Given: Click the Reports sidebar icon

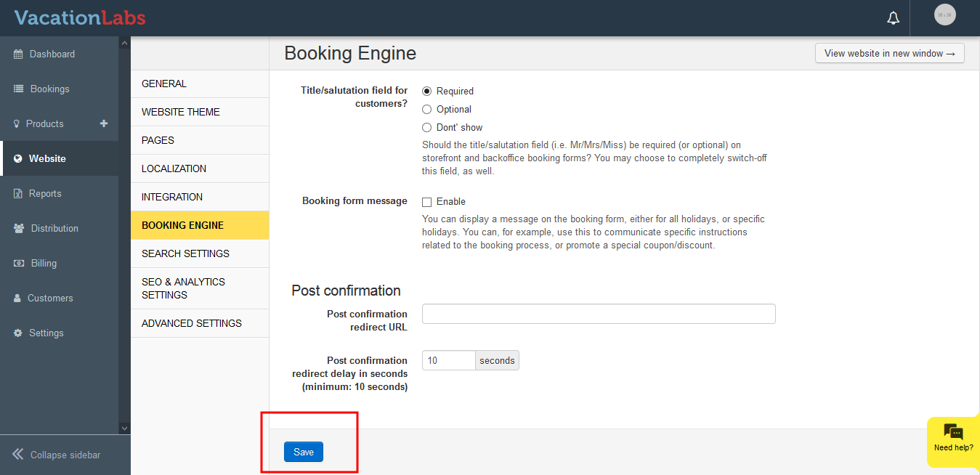Looking at the screenshot, I should (18, 194).
